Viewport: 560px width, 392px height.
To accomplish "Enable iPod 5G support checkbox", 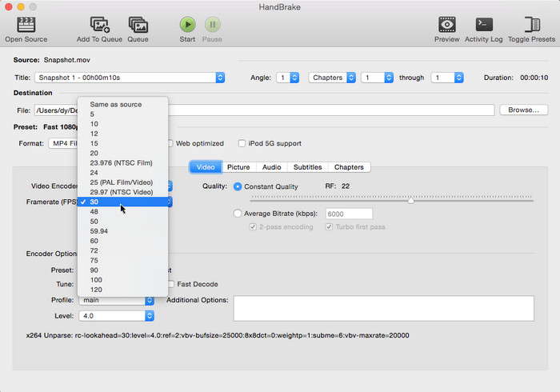I will 242,143.
